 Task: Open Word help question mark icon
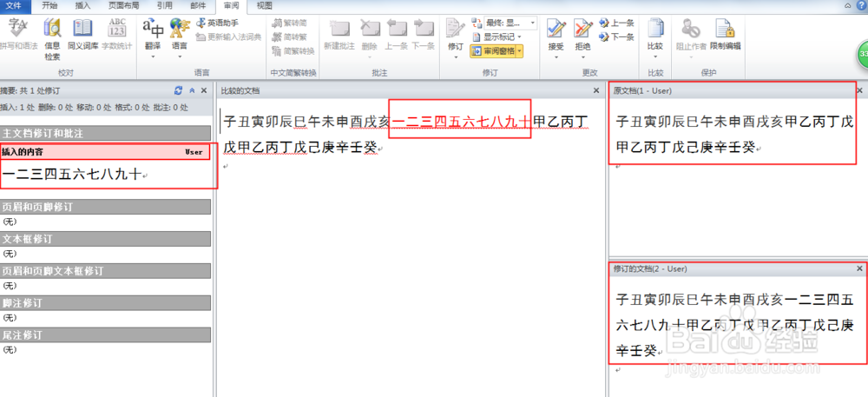pos(862,5)
